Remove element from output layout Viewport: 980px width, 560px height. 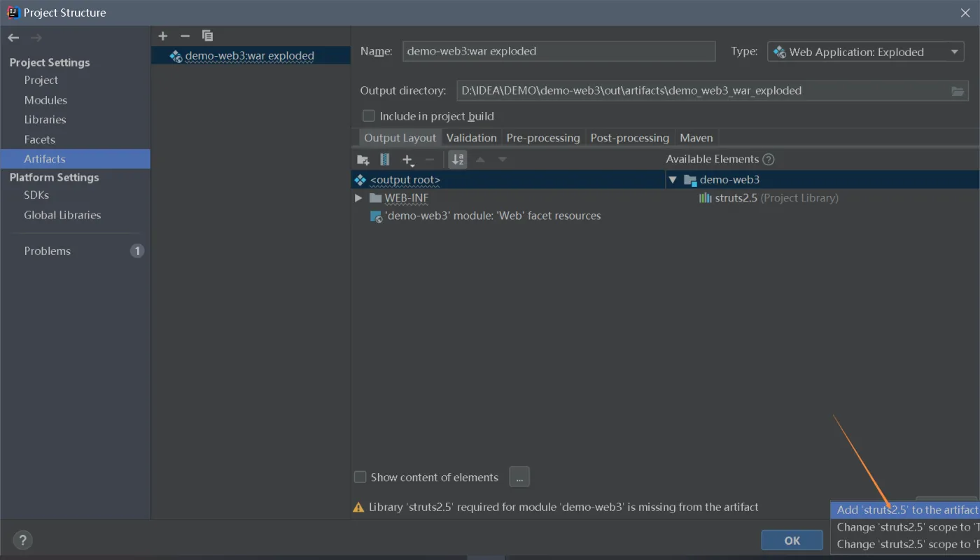pos(430,160)
